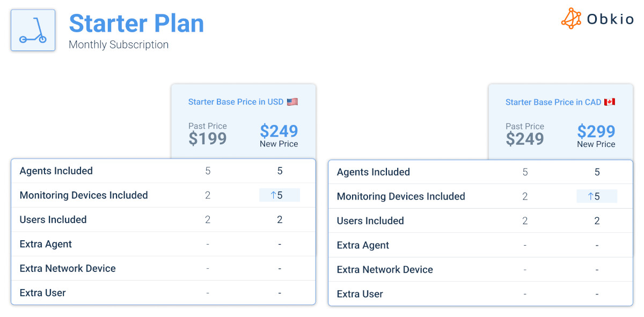Select Starter Base Price in USD header
Viewport: 644px width, 317px height.
(x=236, y=102)
